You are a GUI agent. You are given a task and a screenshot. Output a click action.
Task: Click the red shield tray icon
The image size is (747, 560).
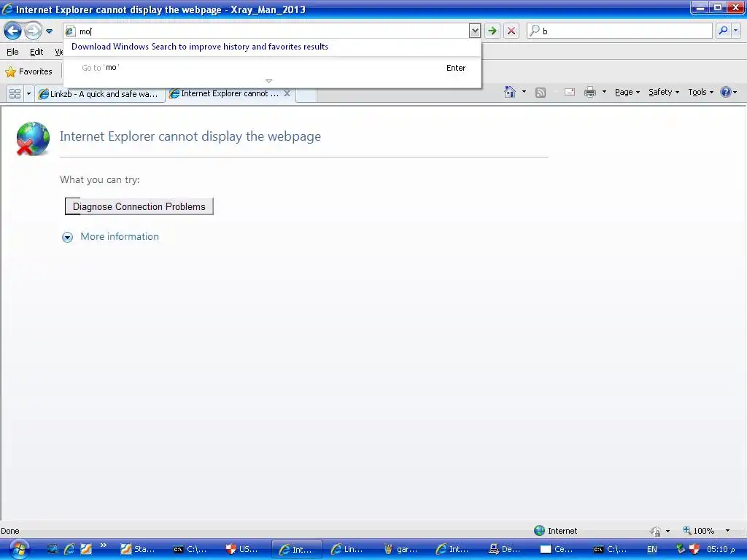coord(694,549)
